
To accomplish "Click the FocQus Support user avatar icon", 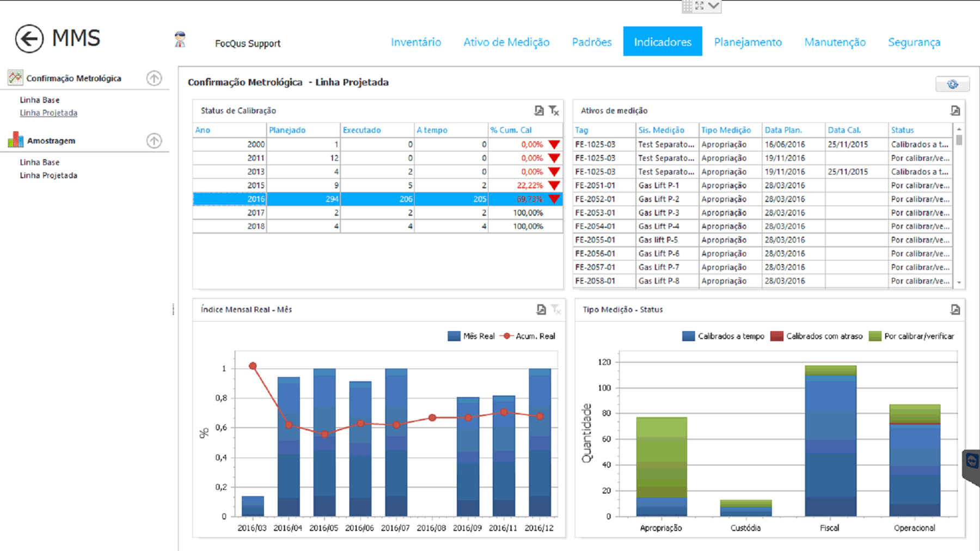I will coord(180,40).
